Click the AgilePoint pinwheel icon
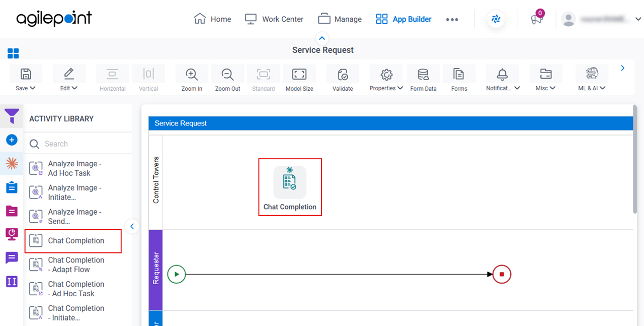 (496, 19)
